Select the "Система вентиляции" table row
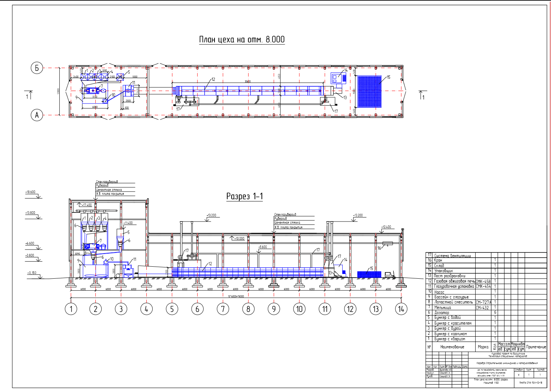 pos(486,255)
